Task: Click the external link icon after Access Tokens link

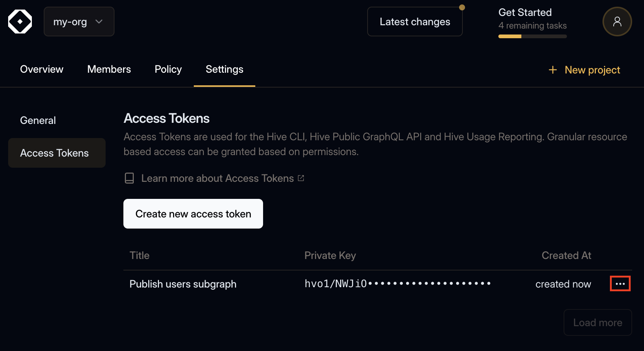Action: [301, 178]
